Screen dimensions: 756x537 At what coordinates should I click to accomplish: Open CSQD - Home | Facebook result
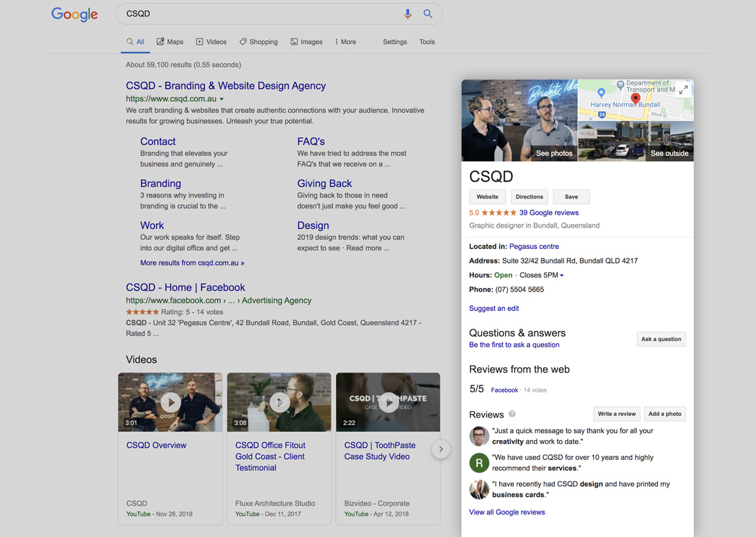pos(186,287)
